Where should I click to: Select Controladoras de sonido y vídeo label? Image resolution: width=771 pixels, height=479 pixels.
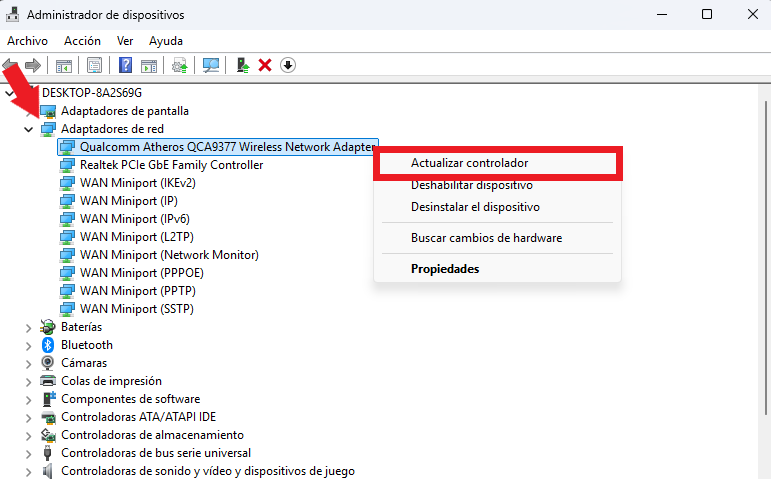click(x=208, y=471)
